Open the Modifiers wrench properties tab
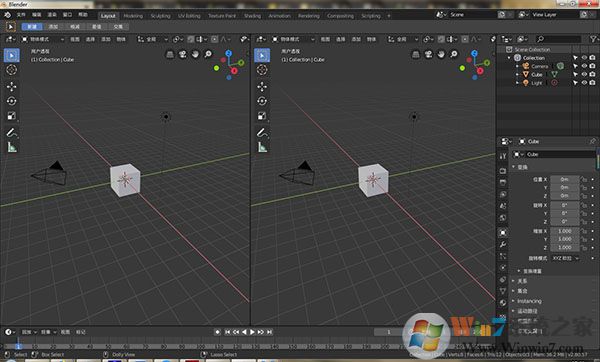 (503, 244)
